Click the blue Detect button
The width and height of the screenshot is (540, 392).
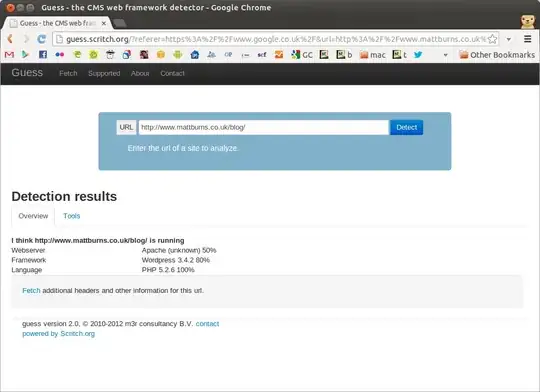(406, 127)
